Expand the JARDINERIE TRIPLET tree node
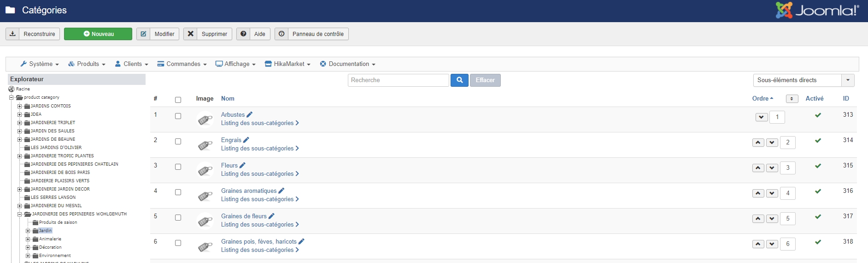Screen dimensions: 868x263 coord(20,123)
